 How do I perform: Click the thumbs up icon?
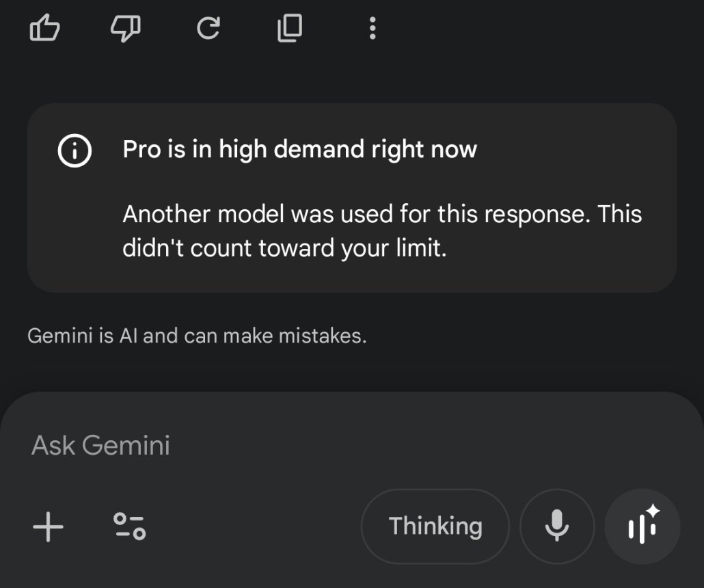point(45,29)
